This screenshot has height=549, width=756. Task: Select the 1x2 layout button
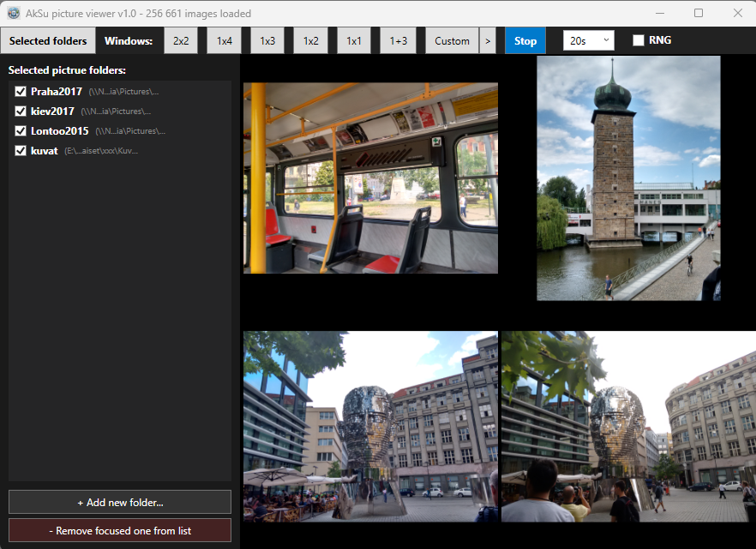tap(310, 41)
